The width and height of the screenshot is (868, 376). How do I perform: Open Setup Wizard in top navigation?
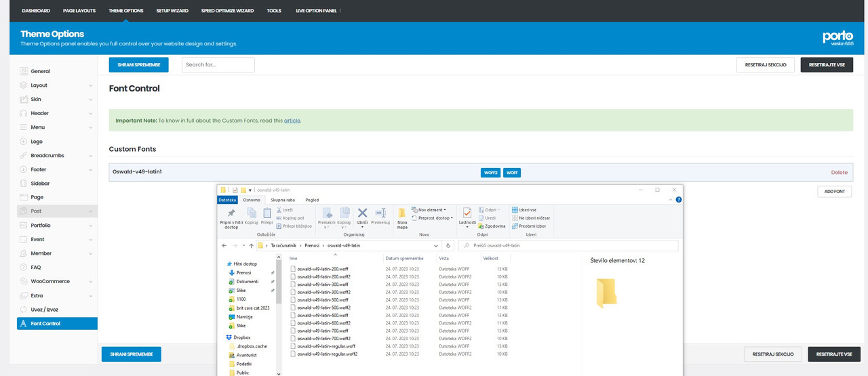[172, 11]
